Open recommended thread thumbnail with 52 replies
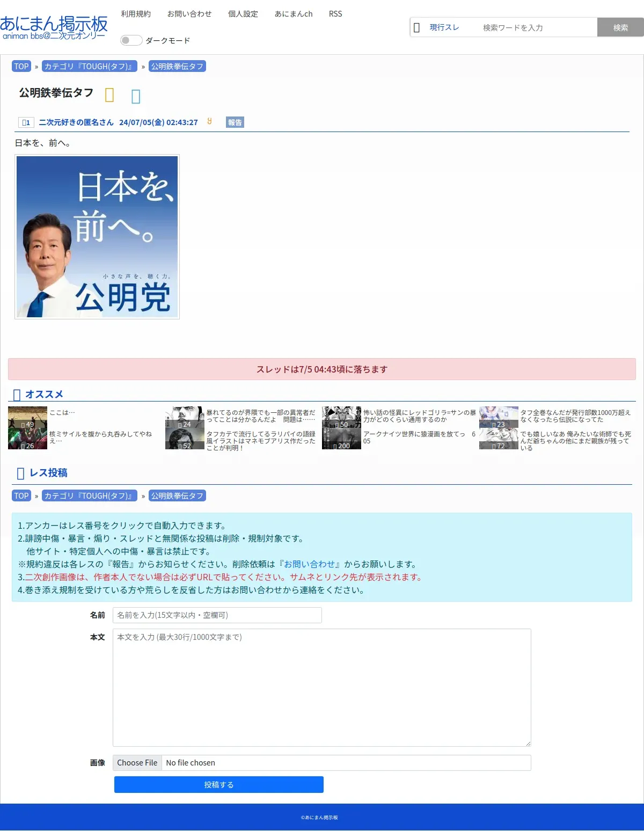 click(185, 439)
